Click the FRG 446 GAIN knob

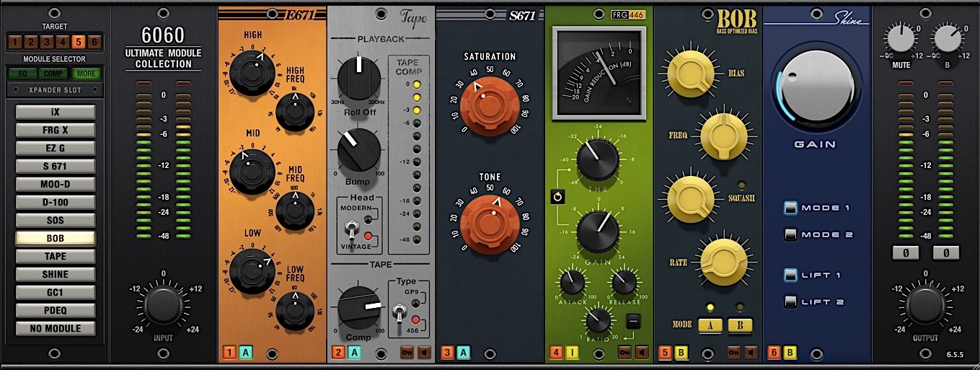coord(598,232)
